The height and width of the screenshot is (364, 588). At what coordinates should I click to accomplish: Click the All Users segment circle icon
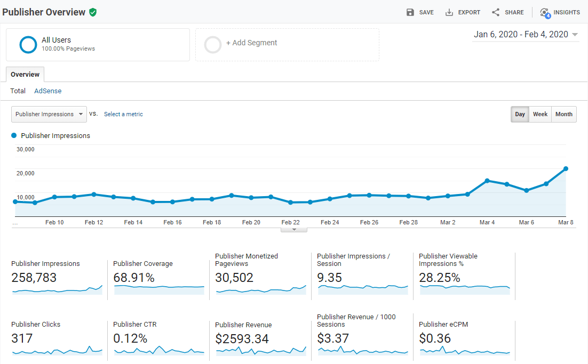[28, 45]
